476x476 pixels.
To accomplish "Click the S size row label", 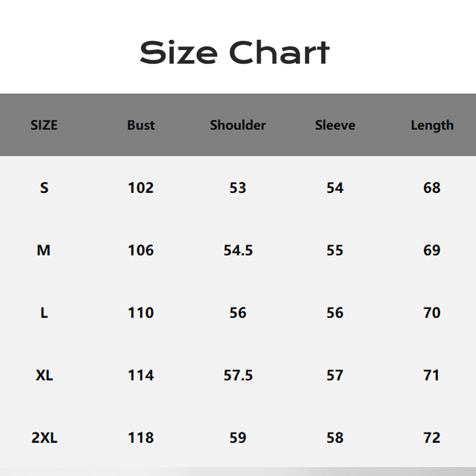I will (44, 188).
